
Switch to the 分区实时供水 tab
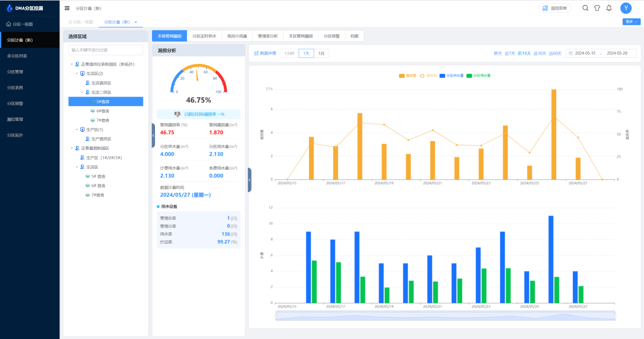[204, 36]
